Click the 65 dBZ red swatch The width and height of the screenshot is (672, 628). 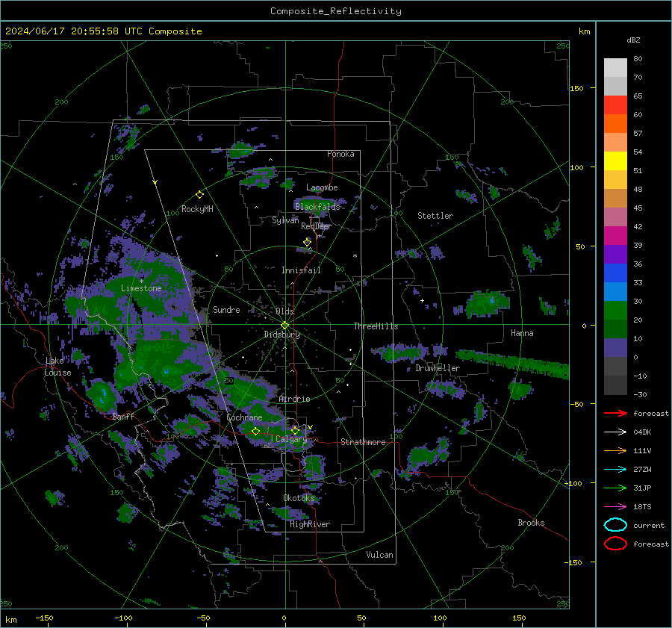615,105
